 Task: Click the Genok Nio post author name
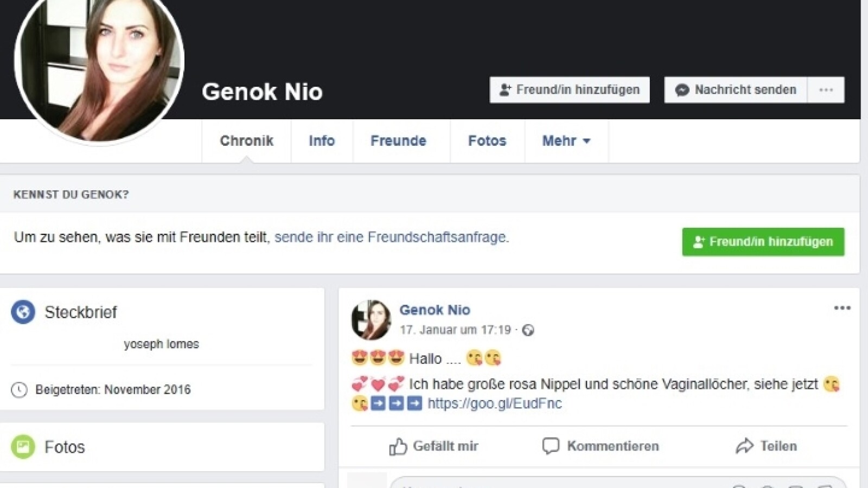click(435, 310)
